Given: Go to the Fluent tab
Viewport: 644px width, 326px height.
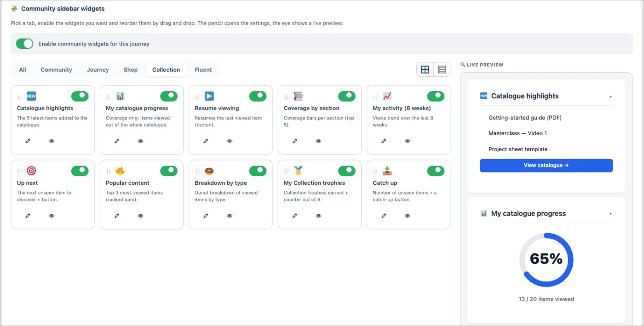Looking at the screenshot, I should pyautogui.click(x=203, y=70).
